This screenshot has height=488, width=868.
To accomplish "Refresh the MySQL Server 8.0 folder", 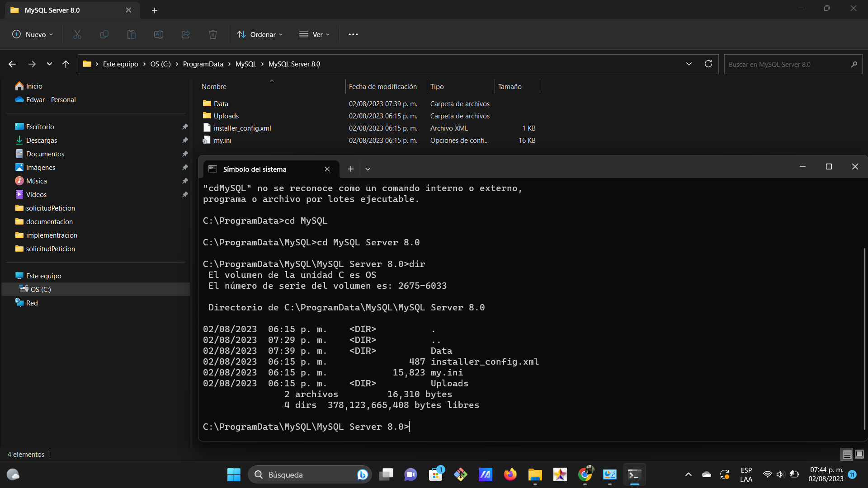I will coord(708,64).
